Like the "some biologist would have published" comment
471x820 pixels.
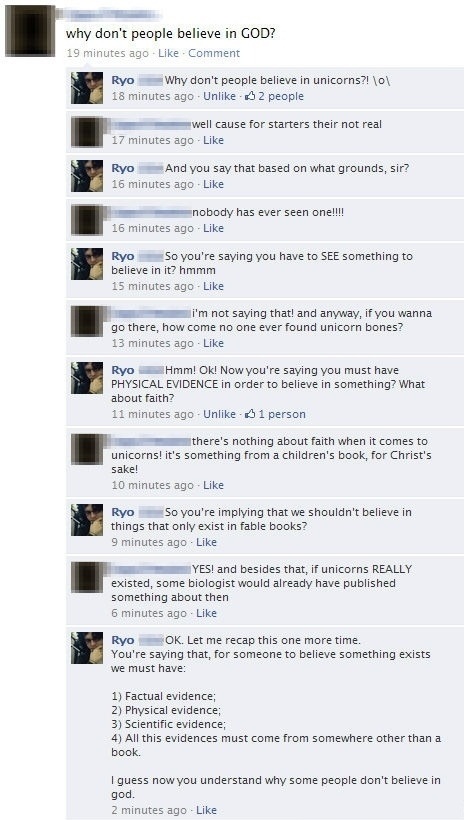tap(206, 613)
